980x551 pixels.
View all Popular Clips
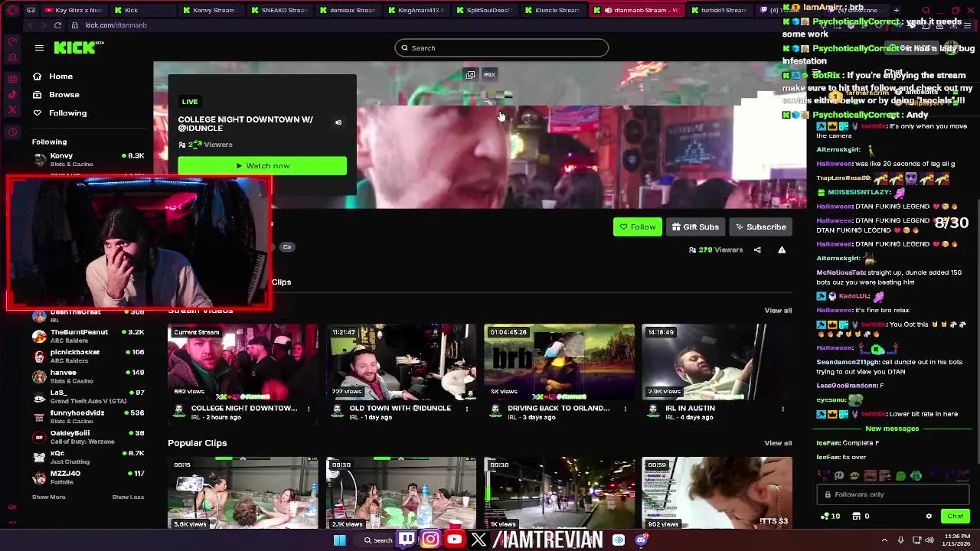pos(778,443)
